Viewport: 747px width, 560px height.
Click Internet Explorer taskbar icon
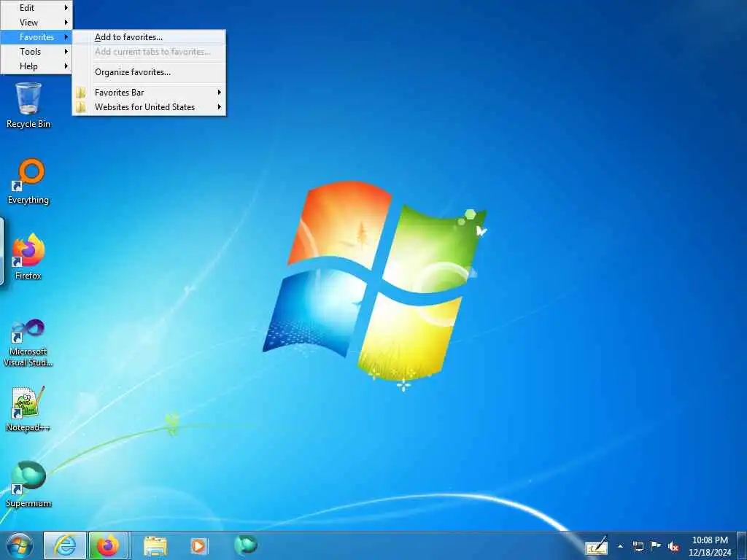65,545
